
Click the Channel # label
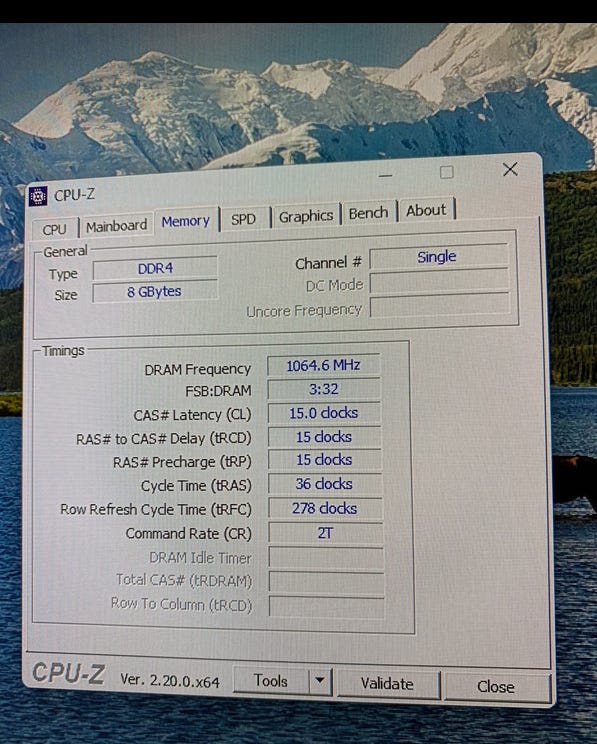coord(328,263)
